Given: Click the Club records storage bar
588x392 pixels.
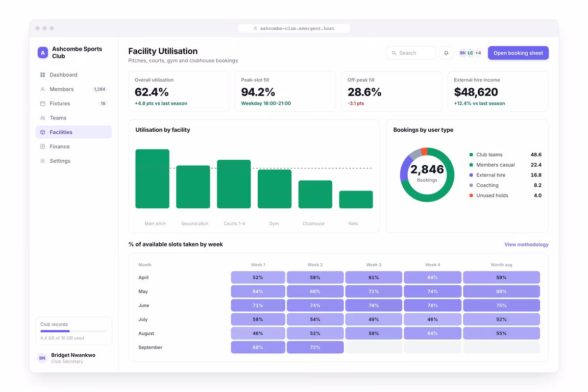Looking at the screenshot, I should coord(73,331).
